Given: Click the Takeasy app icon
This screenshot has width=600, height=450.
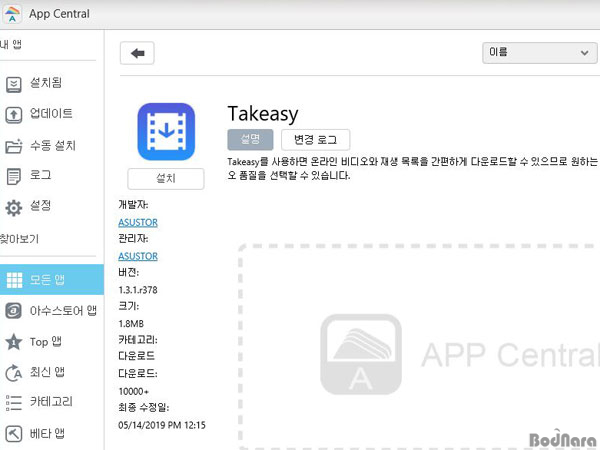Looking at the screenshot, I should (x=166, y=132).
